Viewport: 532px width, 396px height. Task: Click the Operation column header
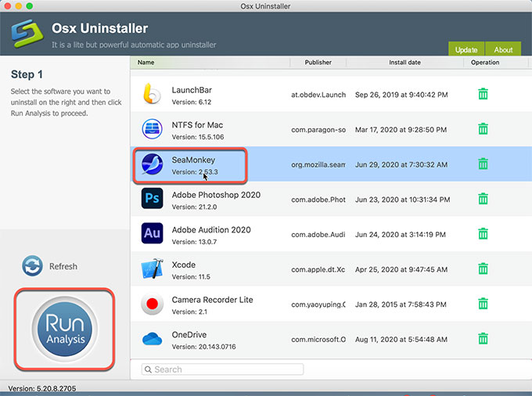click(x=485, y=63)
